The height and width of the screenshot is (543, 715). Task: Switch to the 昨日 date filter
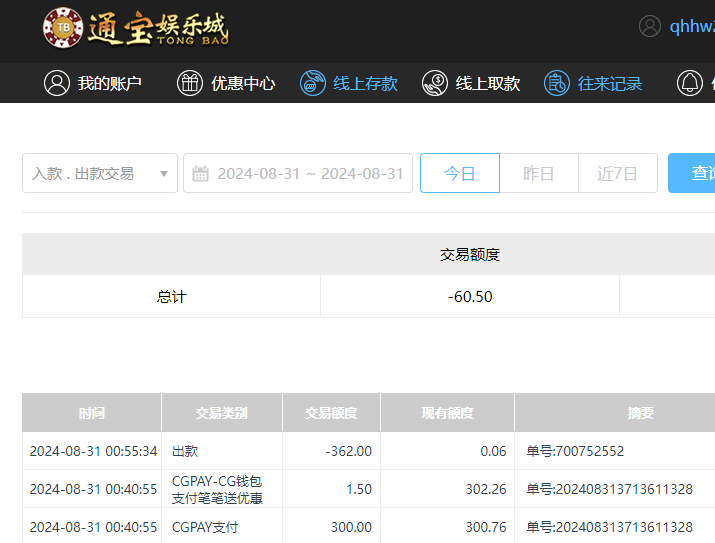pos(539,173)
